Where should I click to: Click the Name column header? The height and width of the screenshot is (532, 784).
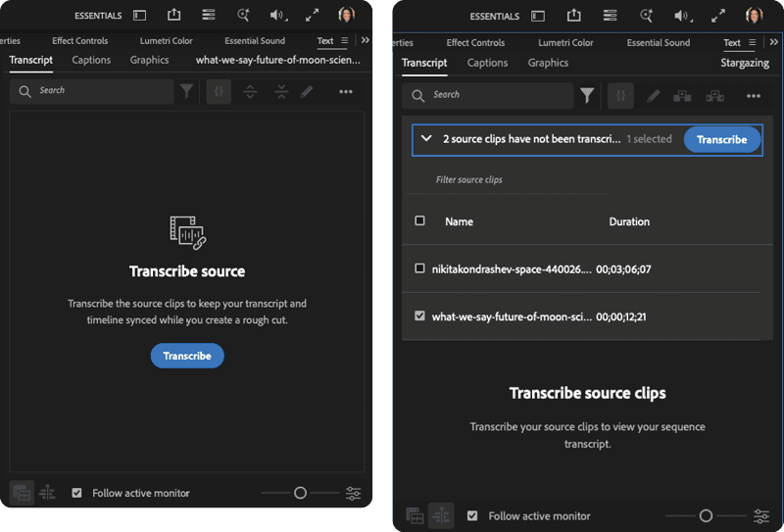coord(459,221)
